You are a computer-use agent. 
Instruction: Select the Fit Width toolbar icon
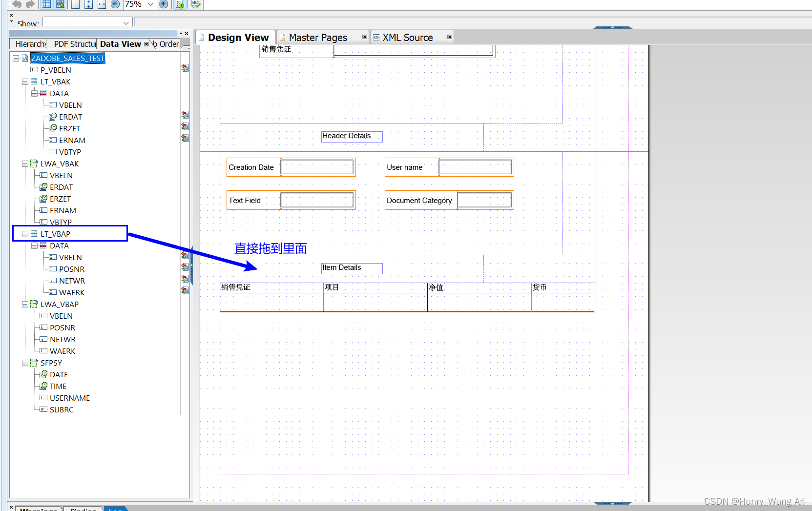point(101,4)
